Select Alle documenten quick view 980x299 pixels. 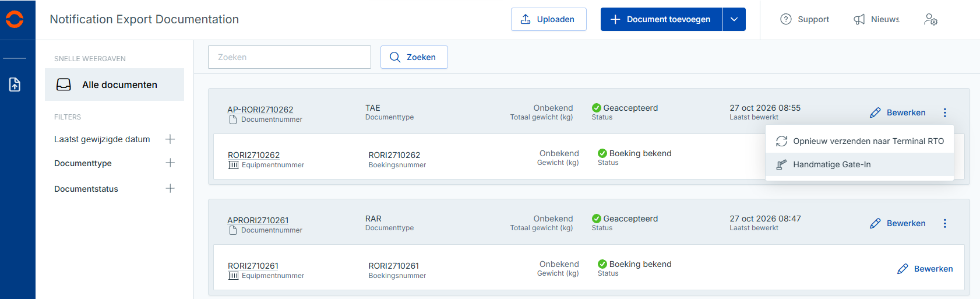pyautogui.click(x=114, y=85)
